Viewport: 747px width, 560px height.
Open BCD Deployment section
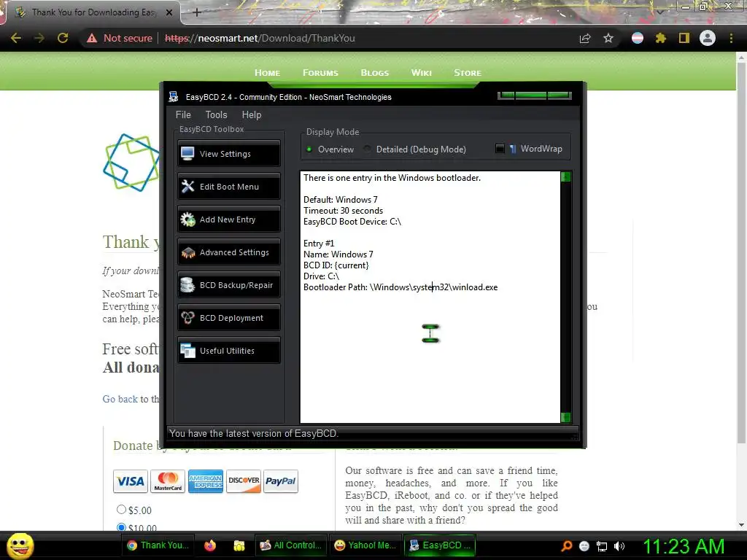(x=228, y=318)
